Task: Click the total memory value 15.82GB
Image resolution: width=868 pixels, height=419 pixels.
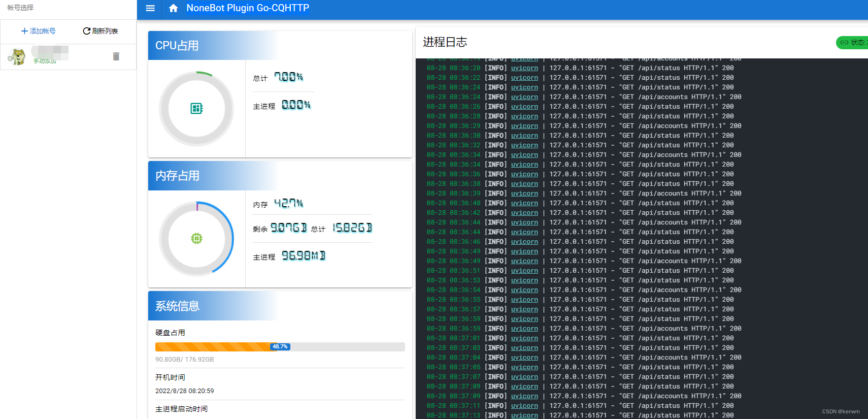Action: (x=352, y=228)
